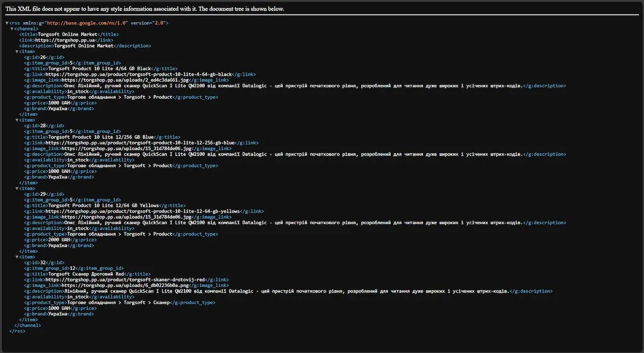This screenshot has width=644, height=353.
Task: Click the 2000 UAH price value
Action: pos(59,240)
